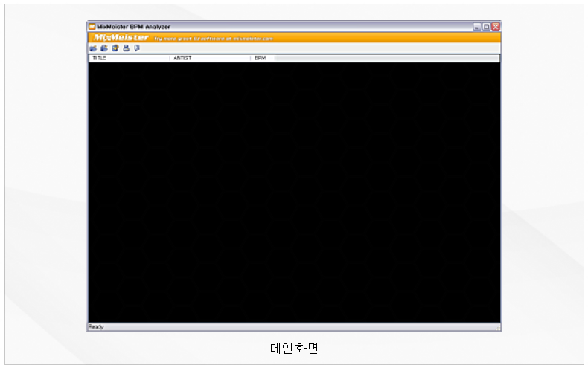Sort the list by ARTIST column header

click(210, 58)
